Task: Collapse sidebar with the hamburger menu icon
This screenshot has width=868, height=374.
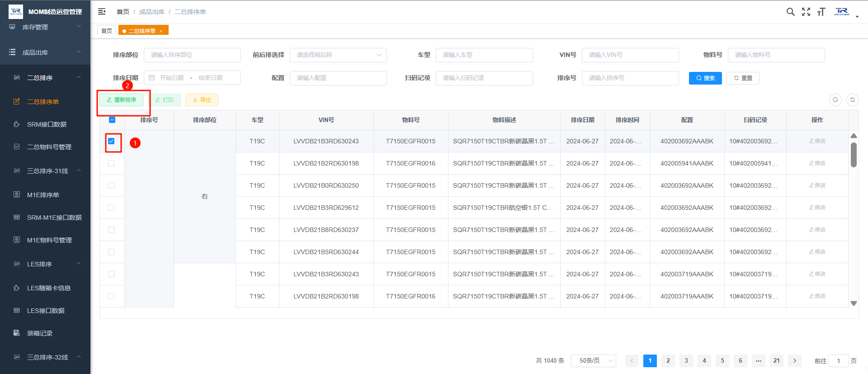Action: (x=102, y=11)
